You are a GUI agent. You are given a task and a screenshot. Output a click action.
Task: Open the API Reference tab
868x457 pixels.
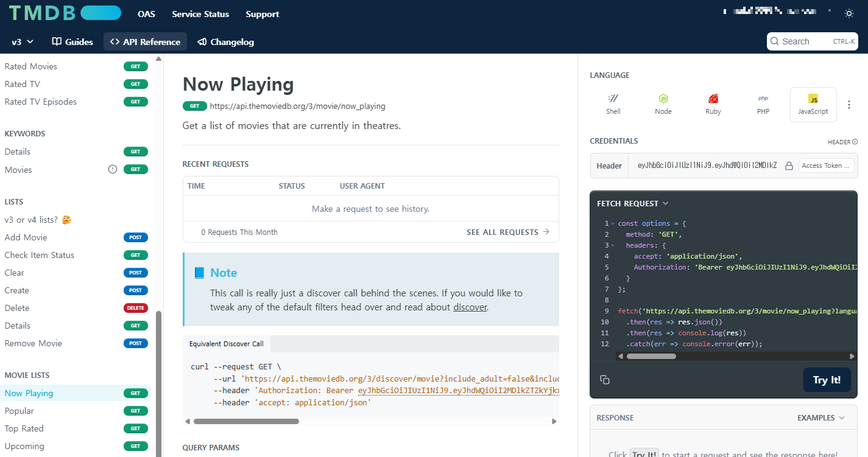tap(145, 41)
